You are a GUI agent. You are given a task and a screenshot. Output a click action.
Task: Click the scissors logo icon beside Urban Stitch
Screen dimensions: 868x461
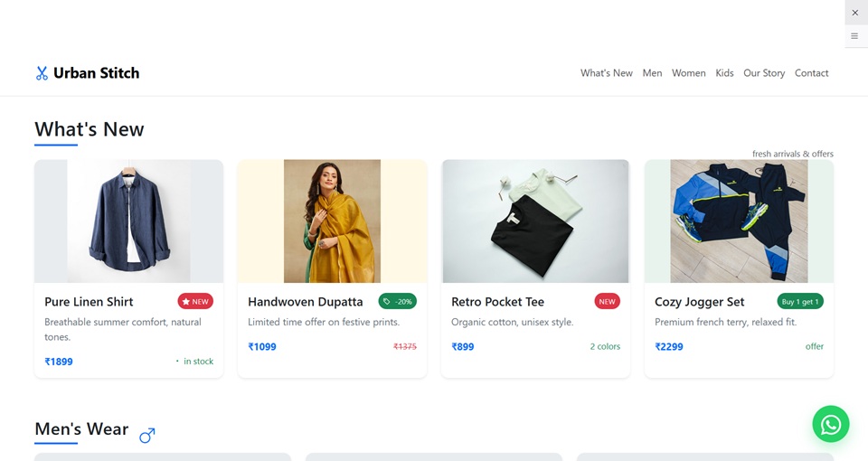(x=42, y=73)
